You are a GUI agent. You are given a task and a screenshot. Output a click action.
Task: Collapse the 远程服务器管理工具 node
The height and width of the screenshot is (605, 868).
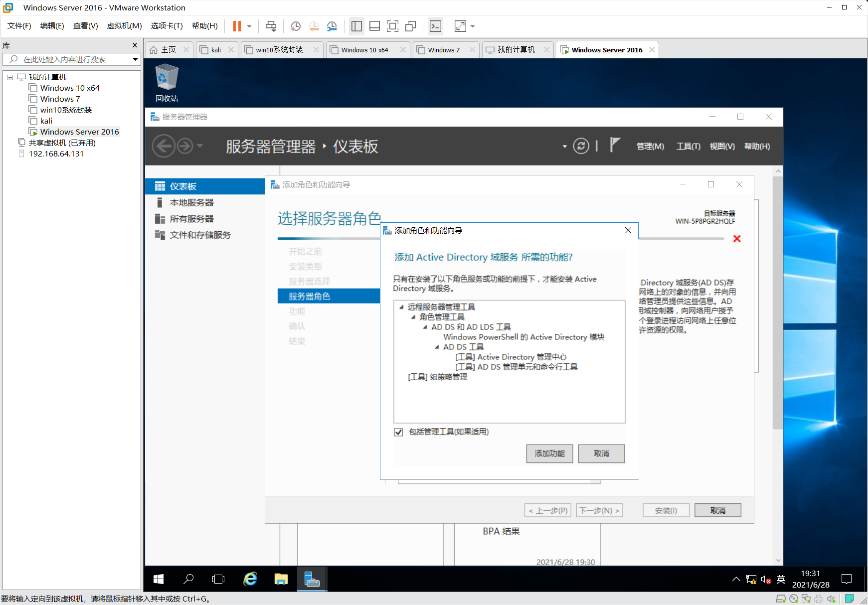click(401, 307)
